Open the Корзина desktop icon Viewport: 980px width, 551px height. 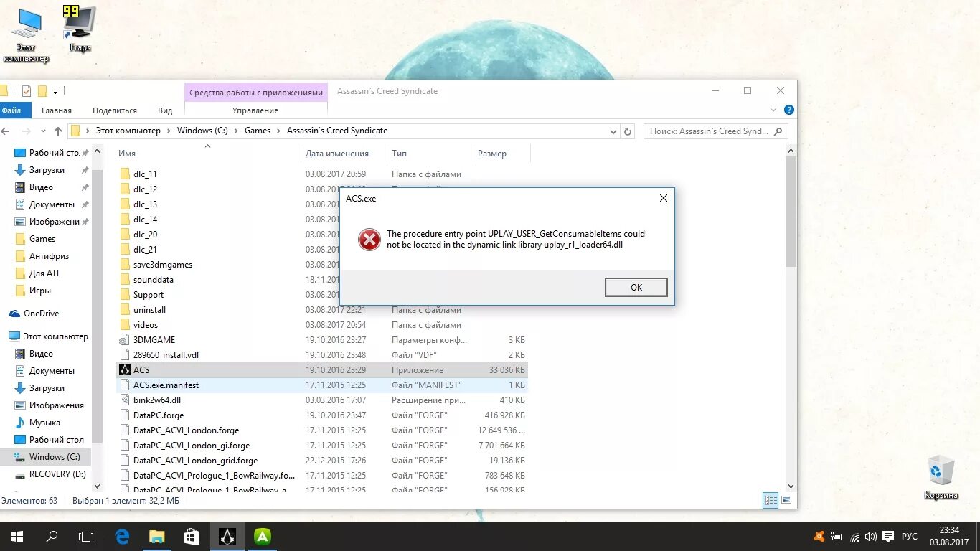coord(940,478)
